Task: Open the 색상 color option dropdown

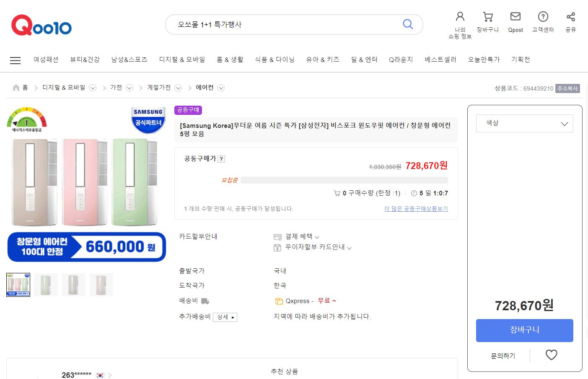Action: tap(524, 123)
